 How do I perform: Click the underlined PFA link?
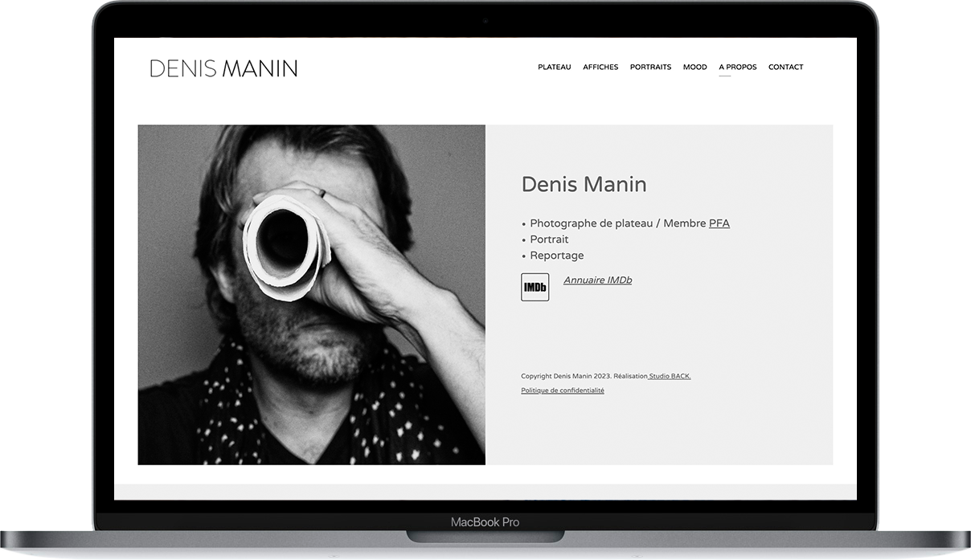(719, 223)
